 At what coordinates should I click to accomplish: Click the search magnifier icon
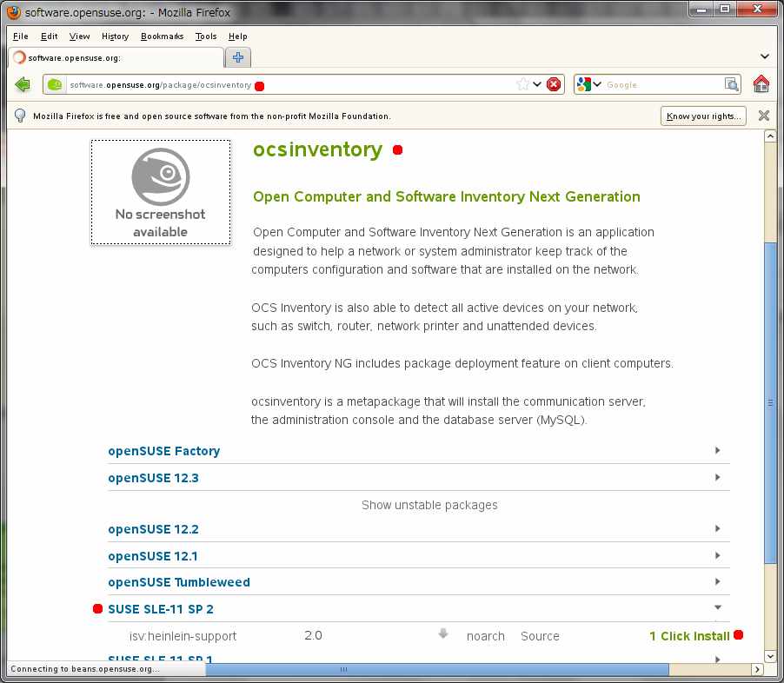[732, 84]
